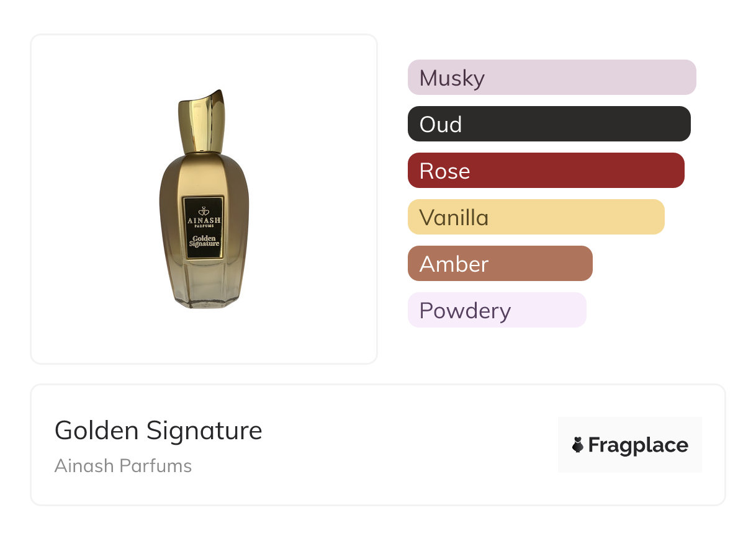Click the Fragplace perfume bottle logo icon
Image resolution: width=756 pixels, height=536 pixels.
click(x=578, y=445)
